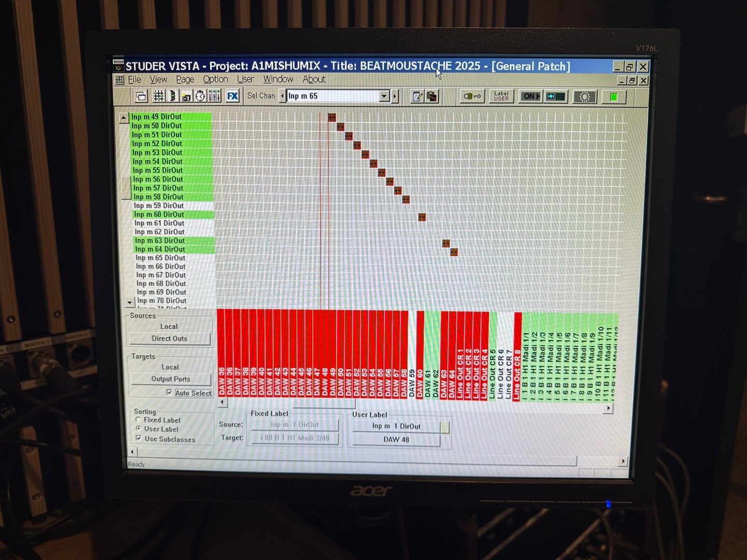Viewport: 747px width, 560px height.
Task: Click the crosspoint on Inp m 60 DirOut row
Action: 422,217
